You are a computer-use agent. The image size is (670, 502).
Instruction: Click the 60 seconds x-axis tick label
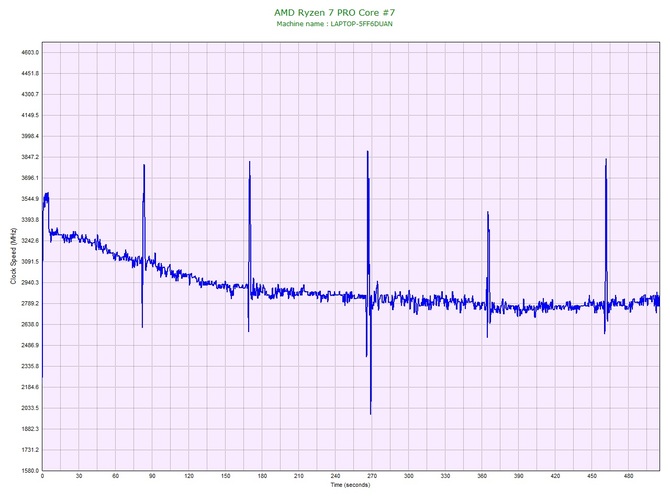[x=115, y=476]
